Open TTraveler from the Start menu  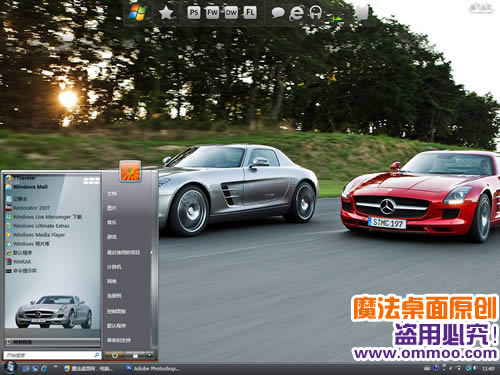tap(25, 178)
